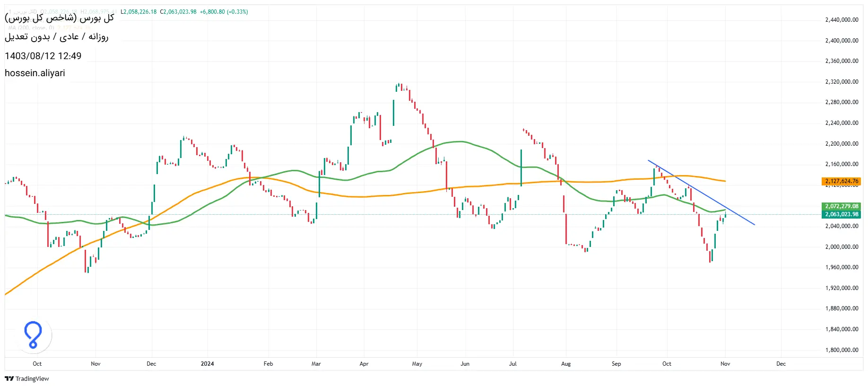Click the Apr label on time axis
868x387 pixels.
364,364
